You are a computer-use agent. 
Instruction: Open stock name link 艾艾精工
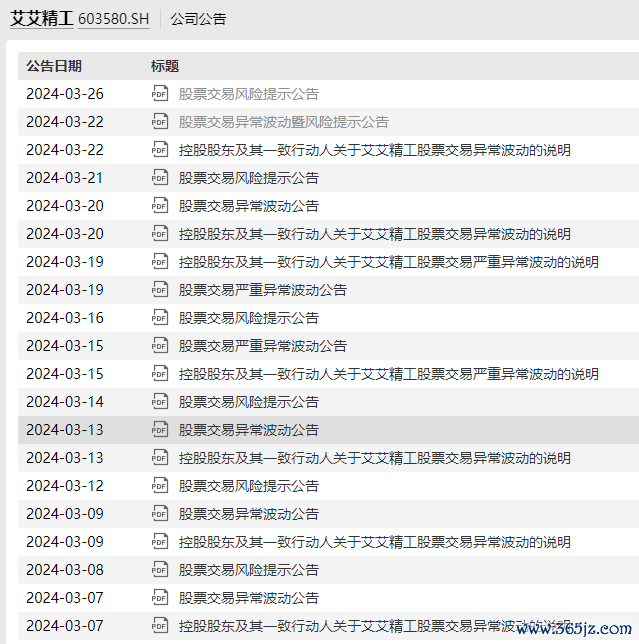pos(42,18)
